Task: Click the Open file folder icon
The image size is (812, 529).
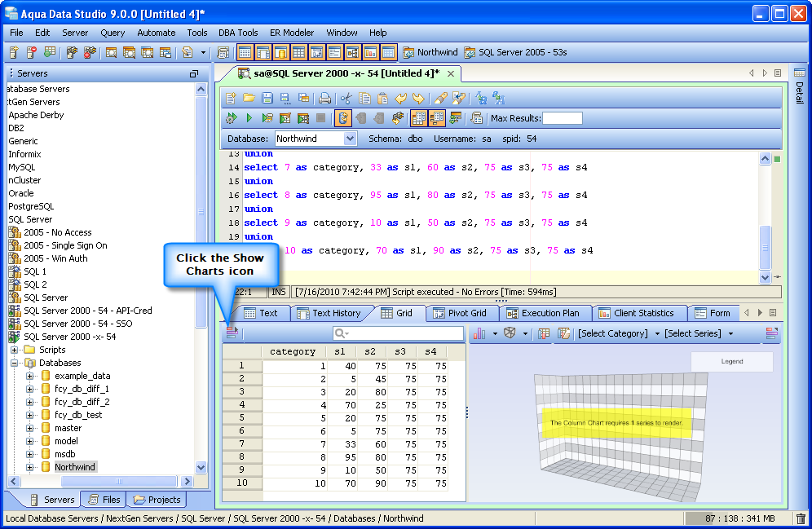Action: (x=249, y=98)
